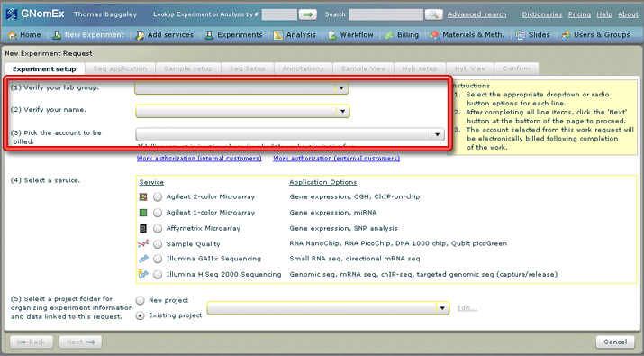Select Agilent 2-color Microarray radio button
The height and width of the screenshot is (356, 644).
coord(158,196)
